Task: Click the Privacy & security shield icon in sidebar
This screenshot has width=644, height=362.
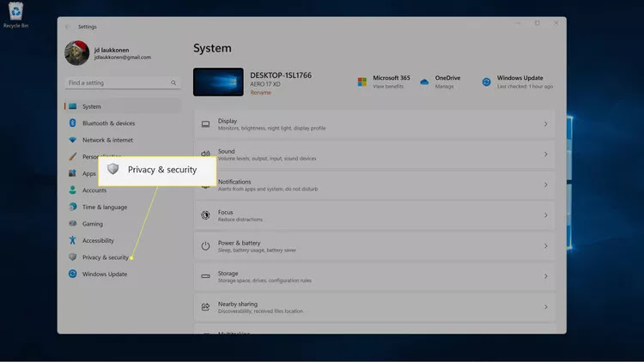Action: 73,257
